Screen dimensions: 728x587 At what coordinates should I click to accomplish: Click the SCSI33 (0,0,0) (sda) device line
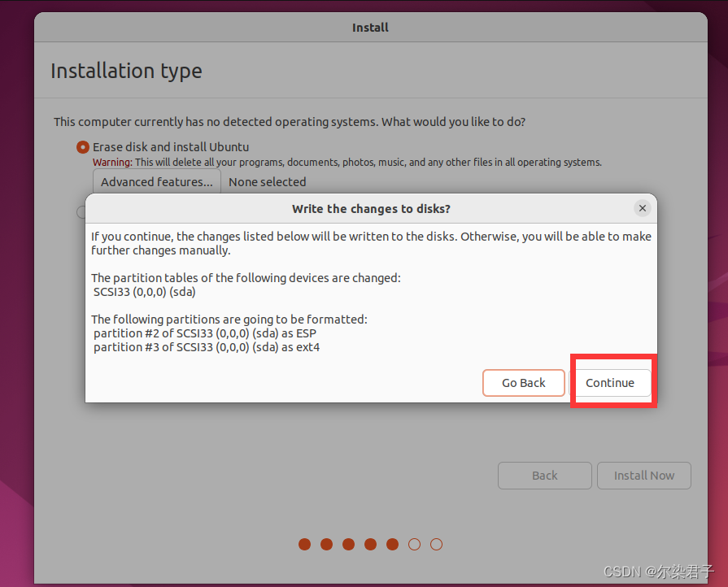[145, 292]
